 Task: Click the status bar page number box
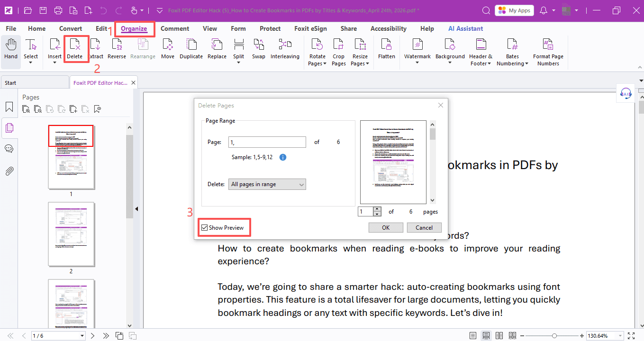click(58, 336)
